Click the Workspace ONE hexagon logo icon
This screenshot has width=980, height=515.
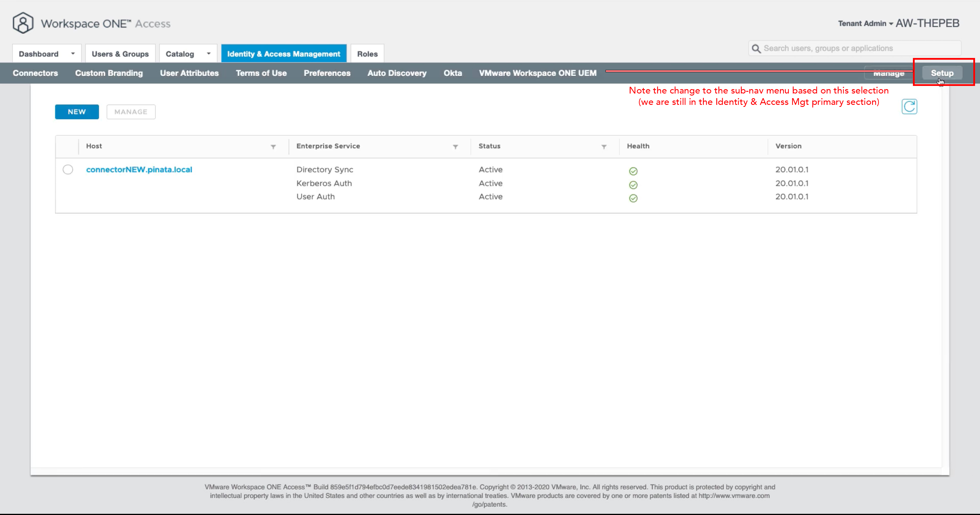(x=23, y=23)
